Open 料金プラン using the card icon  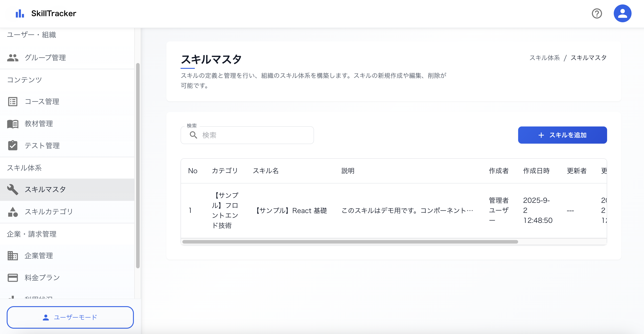(x=12, y=277)
